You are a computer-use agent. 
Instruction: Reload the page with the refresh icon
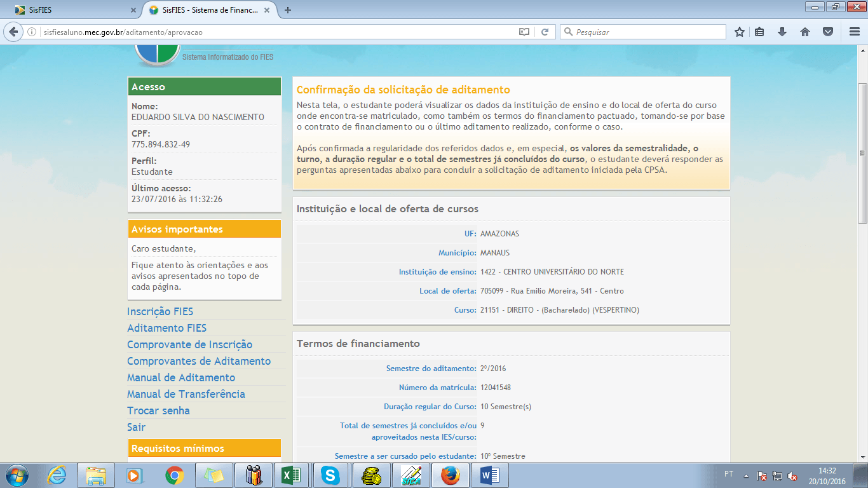[x=545, y=32]
